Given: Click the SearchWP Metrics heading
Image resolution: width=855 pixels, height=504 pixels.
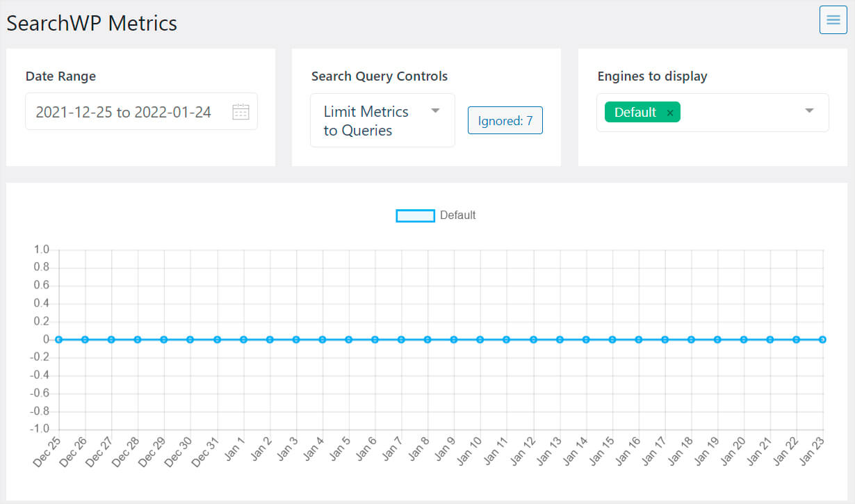Looking at the screenshot, I should pyautogui.click(x=91, y=23).
